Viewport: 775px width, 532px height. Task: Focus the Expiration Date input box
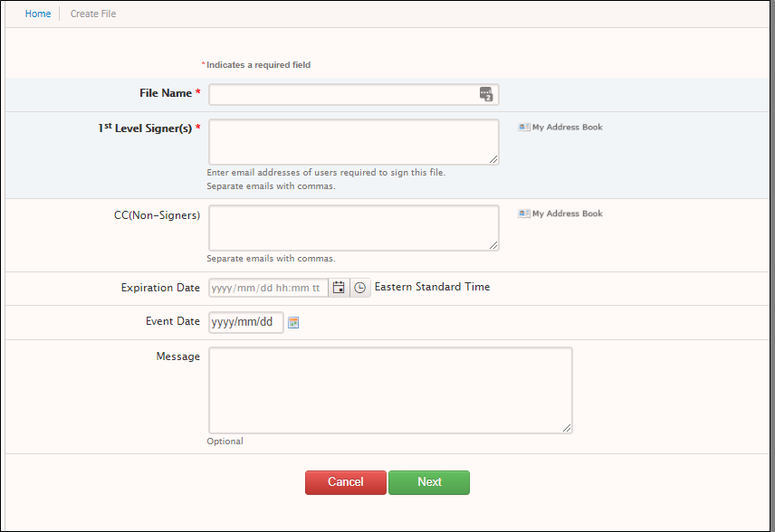(x=268, y=288)
